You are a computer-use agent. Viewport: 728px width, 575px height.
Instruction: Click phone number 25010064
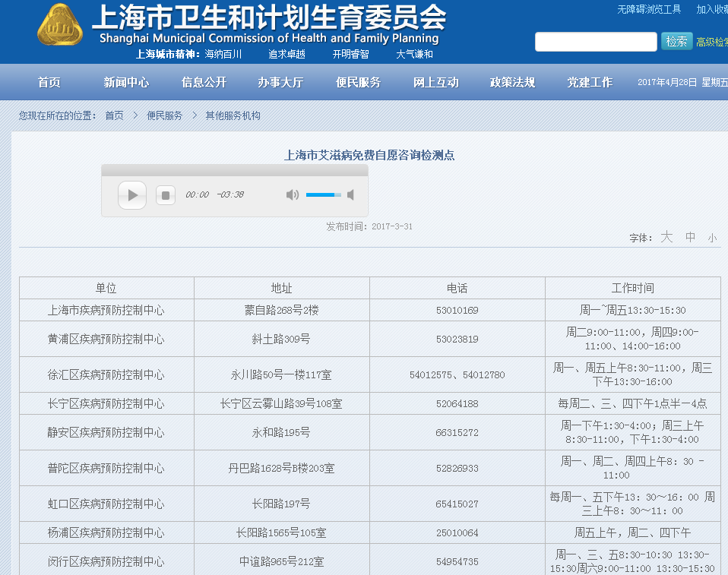(x=457, y=532)
